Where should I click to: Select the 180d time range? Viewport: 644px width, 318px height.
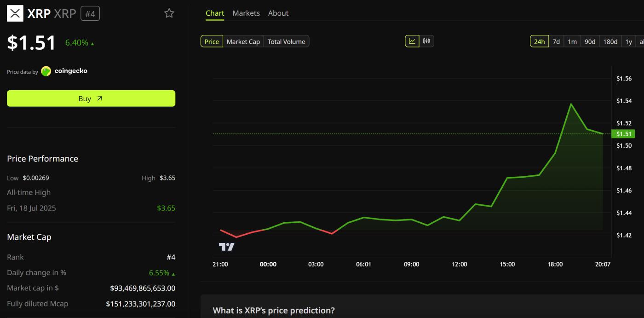pos(610,41)
